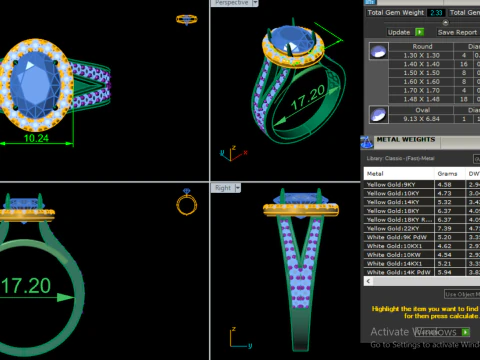Select the White Gold:10KW row

pyautogui.click(x=422, y=255)
